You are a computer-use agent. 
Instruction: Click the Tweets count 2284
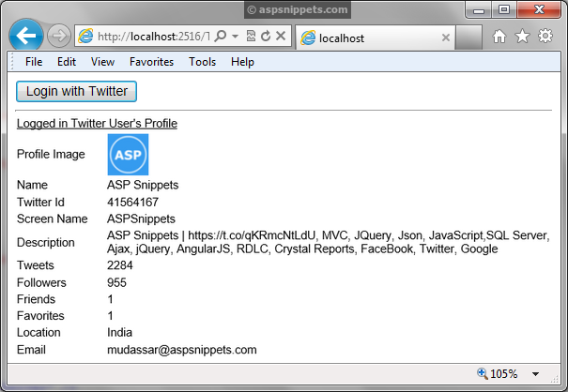(x=120, y=265)
